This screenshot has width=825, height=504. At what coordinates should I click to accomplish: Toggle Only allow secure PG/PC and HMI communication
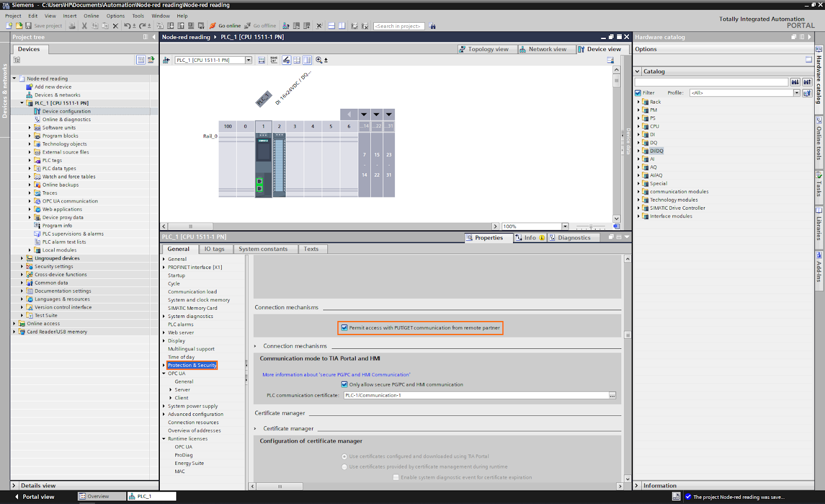(x=344, y=384)
